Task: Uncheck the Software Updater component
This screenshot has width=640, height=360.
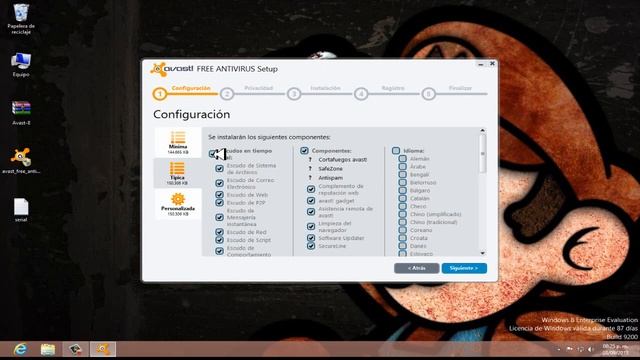Action: (x=311, y=238)
